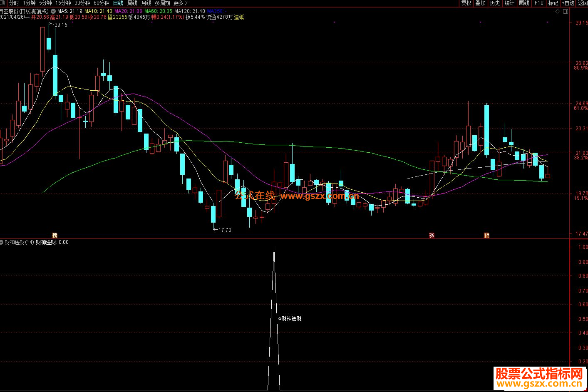Click the 幅0.24(1.17%) change value
Screen dimensions: 588x392
click(x=168, y=17)
